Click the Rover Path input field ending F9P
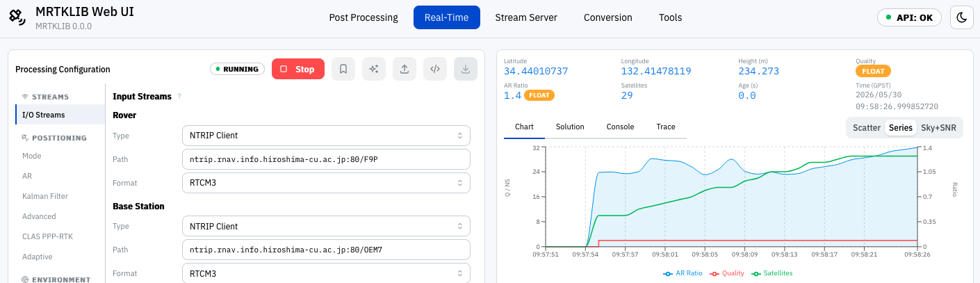 tap(326, 159)
